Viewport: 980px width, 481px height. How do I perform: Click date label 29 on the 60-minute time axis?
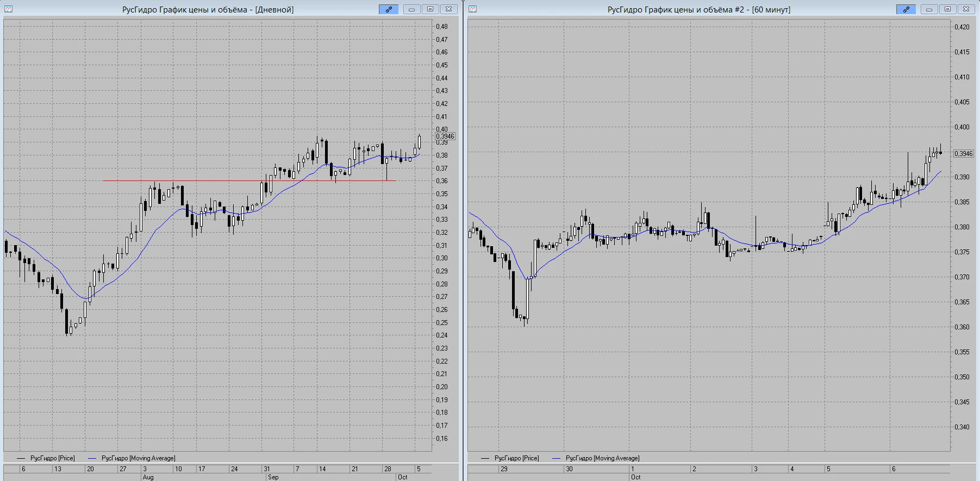tap(504, 469)
